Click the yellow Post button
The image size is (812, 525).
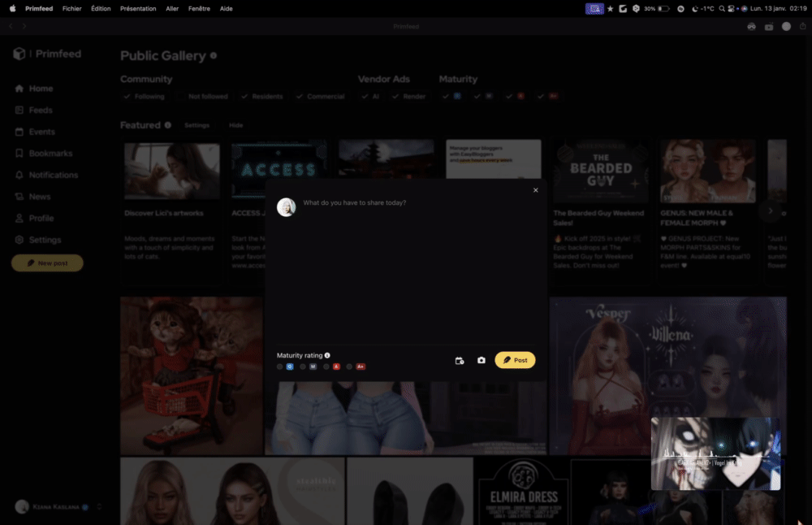[515, 360]
